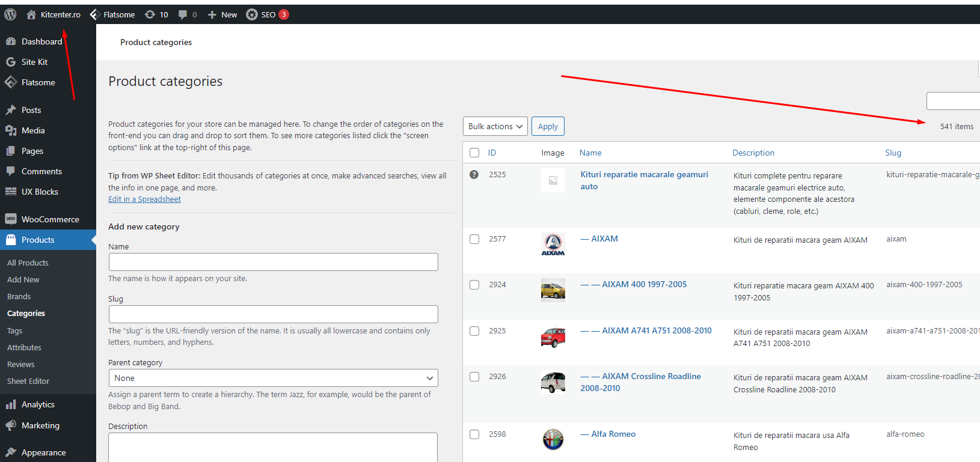Open the Kitcenter.ro site home icon
The height and width of the screenshot is (462, 980).
click(31, 14)
